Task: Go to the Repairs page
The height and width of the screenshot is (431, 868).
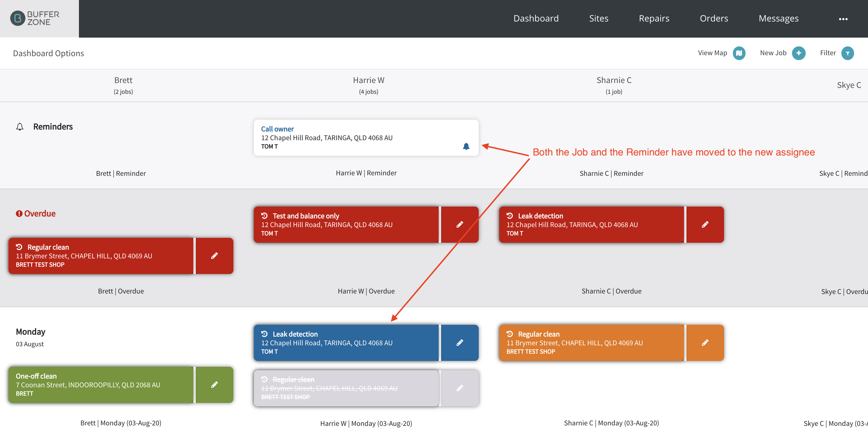Action: pos(654,19)
